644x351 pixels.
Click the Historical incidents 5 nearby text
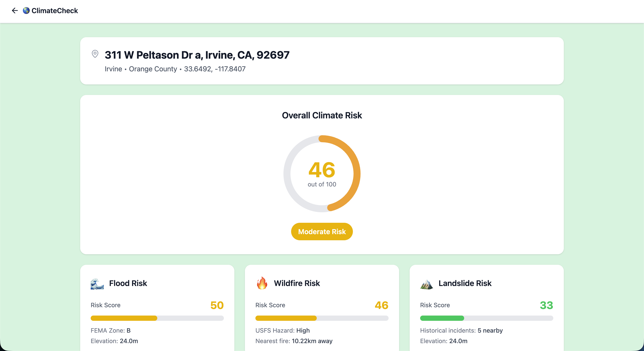point(461,330)
